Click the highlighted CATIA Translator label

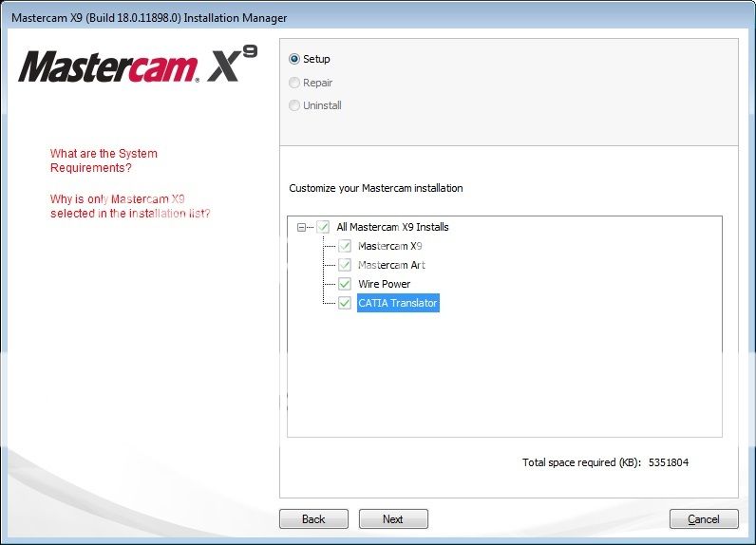[x=398, y=303]
